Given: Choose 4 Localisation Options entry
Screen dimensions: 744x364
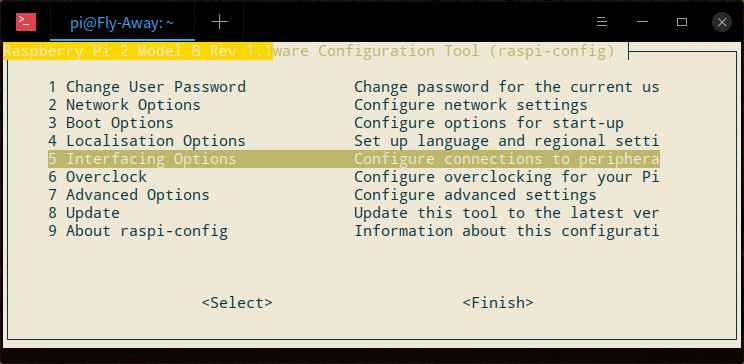Looking at the screenshot, I should tap(353, 141).
